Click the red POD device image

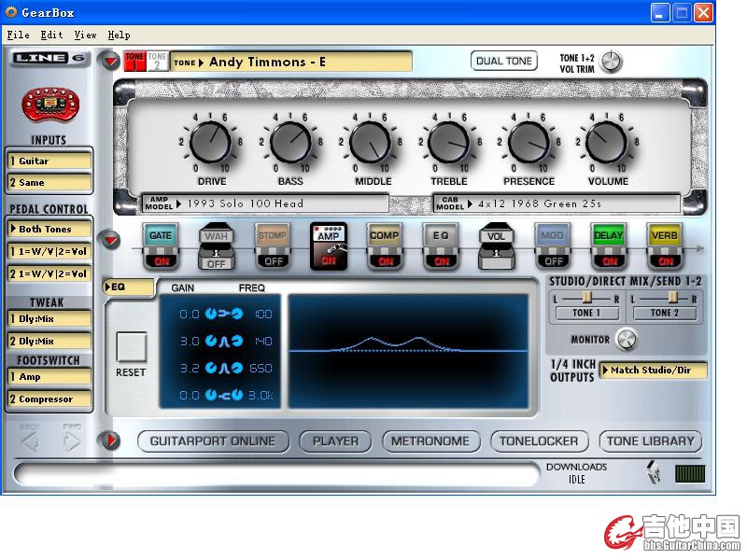50,105
